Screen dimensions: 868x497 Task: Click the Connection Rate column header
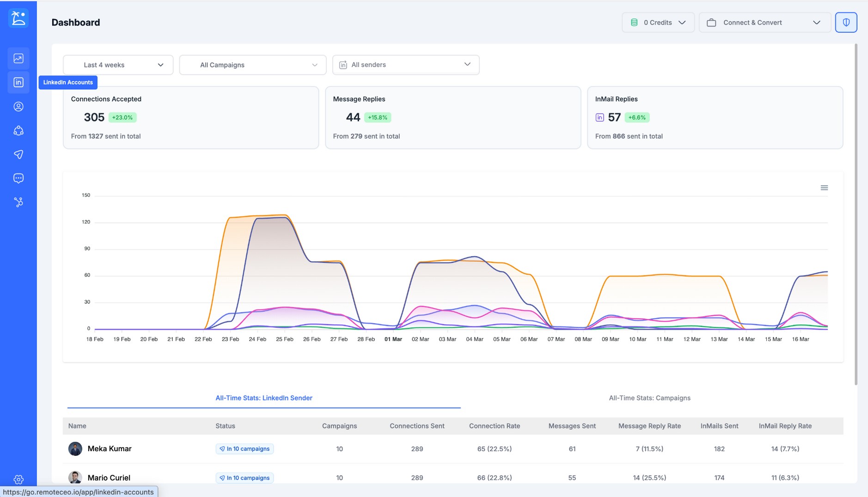[x=495, y=426]
